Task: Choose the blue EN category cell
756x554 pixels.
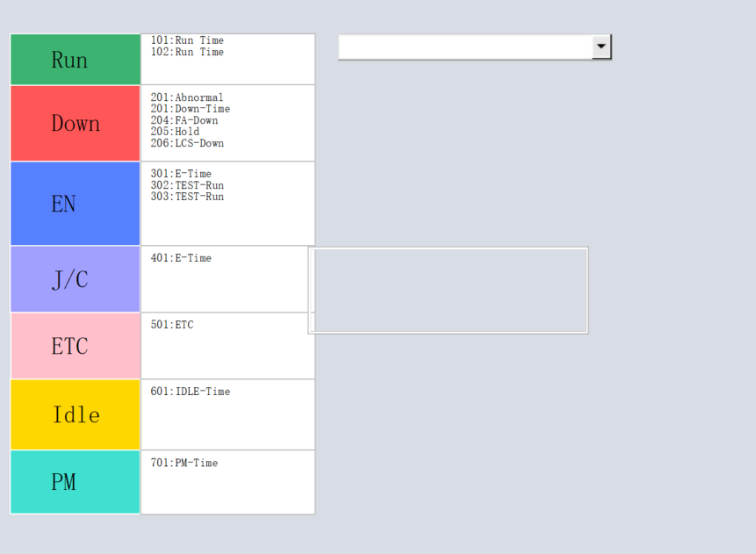Action: [x=75, y=204]
